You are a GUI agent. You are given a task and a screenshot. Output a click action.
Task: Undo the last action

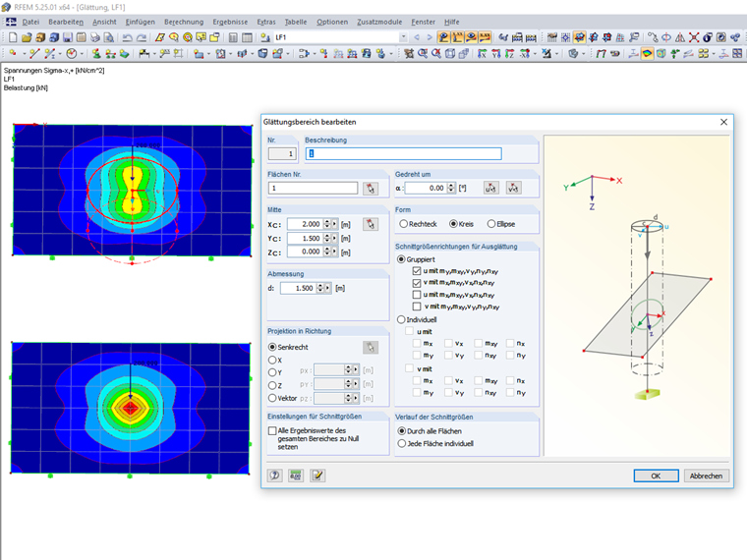coord(127,37)
